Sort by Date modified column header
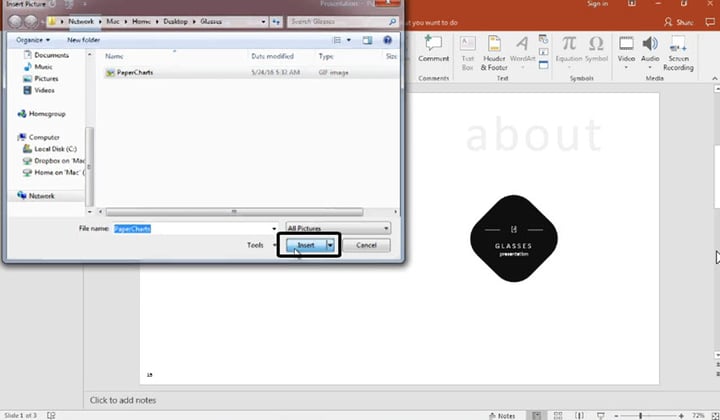 pos(272,56)
